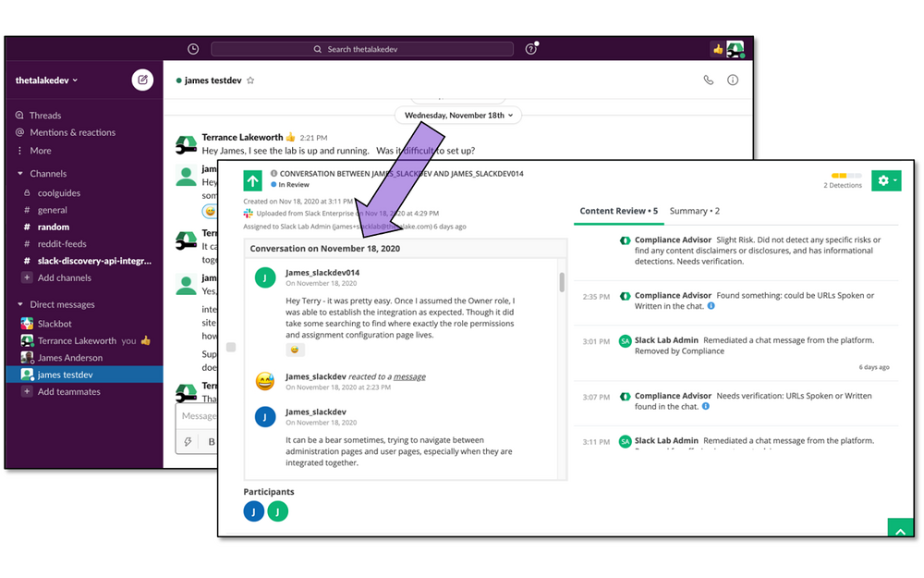
Task: Open the Slackbot direct message
Action: pos(55,324)
